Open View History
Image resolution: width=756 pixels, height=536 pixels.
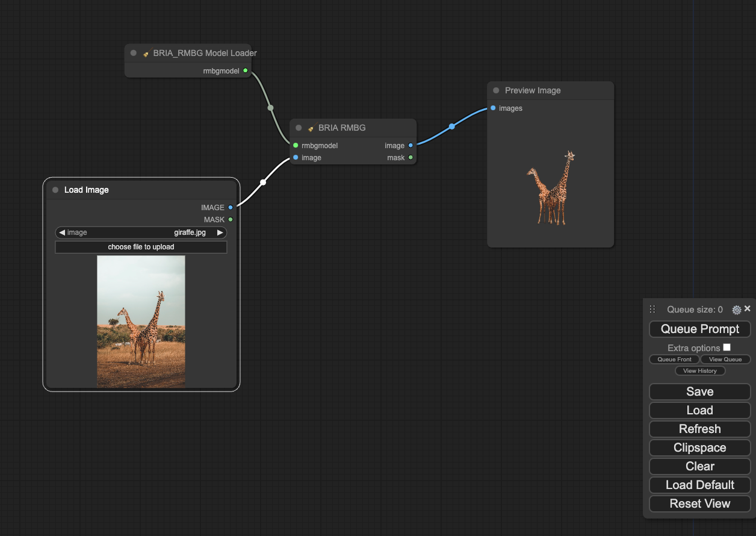700,370
